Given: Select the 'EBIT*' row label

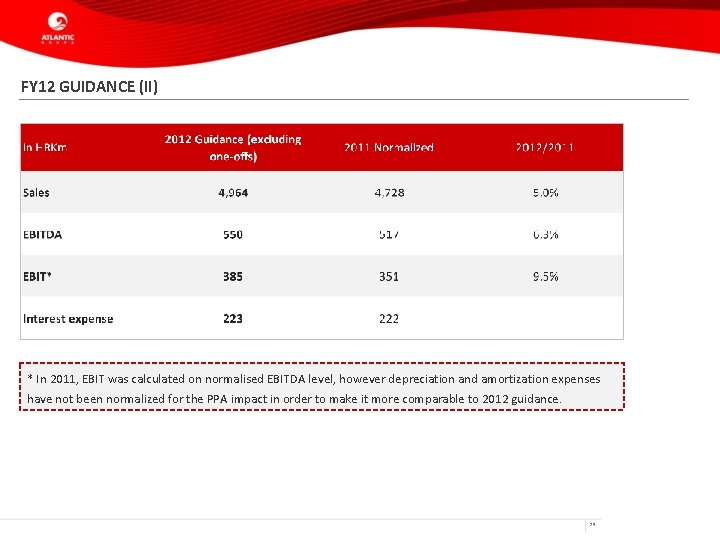Looking at the screenshot, I should [37, 276].
